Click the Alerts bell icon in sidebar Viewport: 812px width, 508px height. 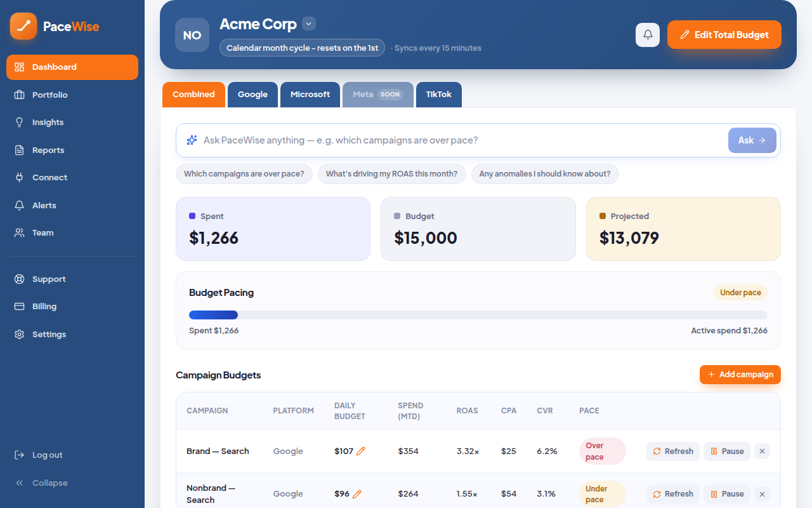click(20, 206)
